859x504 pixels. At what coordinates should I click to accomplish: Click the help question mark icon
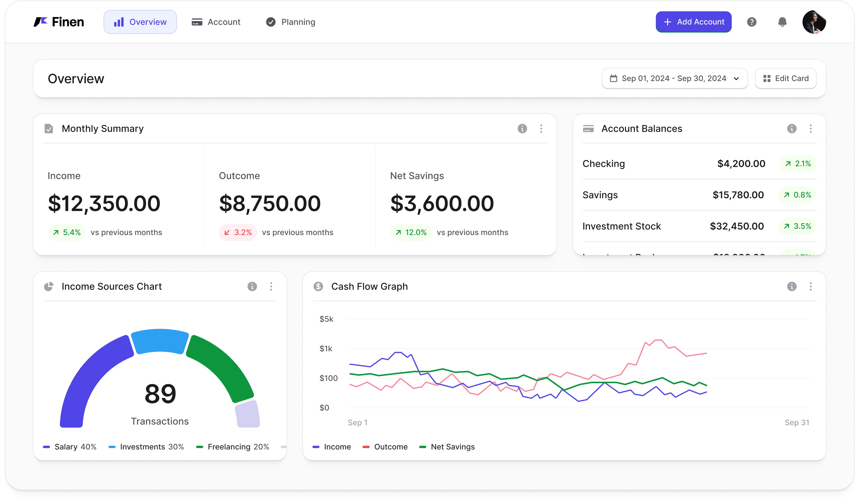pyautogui.click(x=752, y=22)
